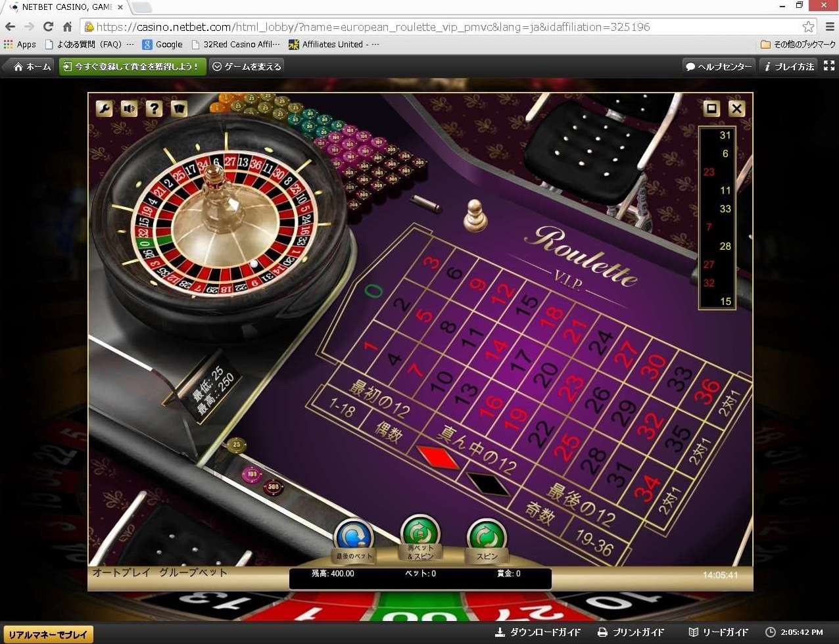Open よくある質問 (FAQ) bookmark

pyautogui.click(x=89, y=45)
